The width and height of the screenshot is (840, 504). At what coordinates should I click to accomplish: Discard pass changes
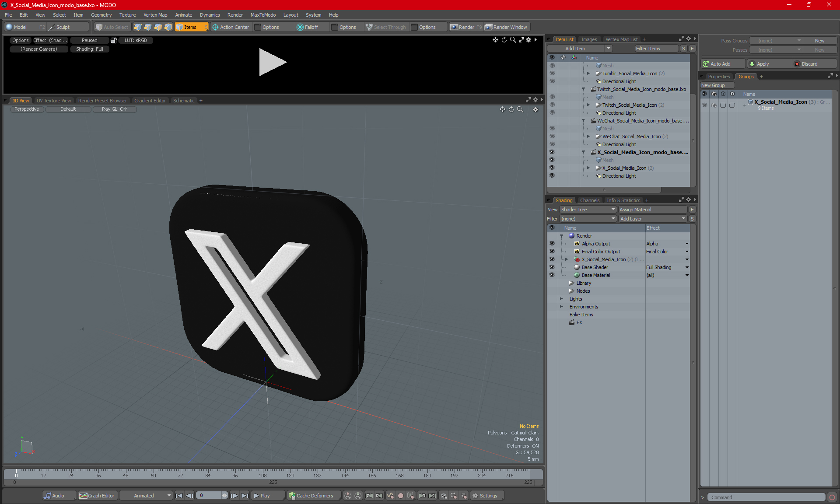pos(815,64)
